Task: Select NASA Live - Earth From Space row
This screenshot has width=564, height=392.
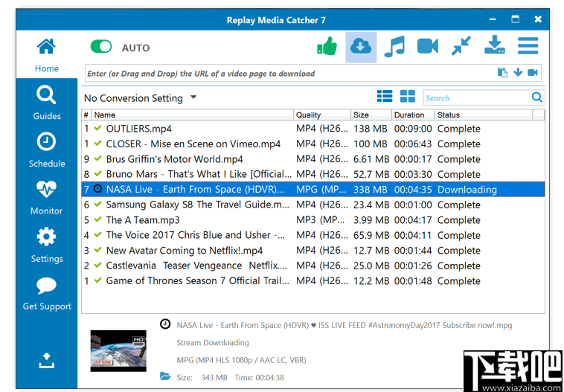Action: 313,190
